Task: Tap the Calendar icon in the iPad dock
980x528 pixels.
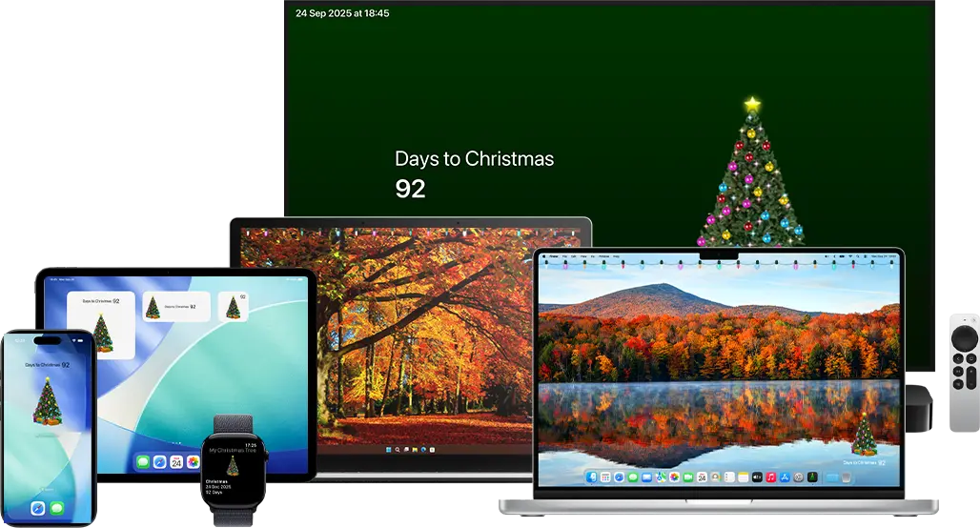Action: (x=176, y=461)
